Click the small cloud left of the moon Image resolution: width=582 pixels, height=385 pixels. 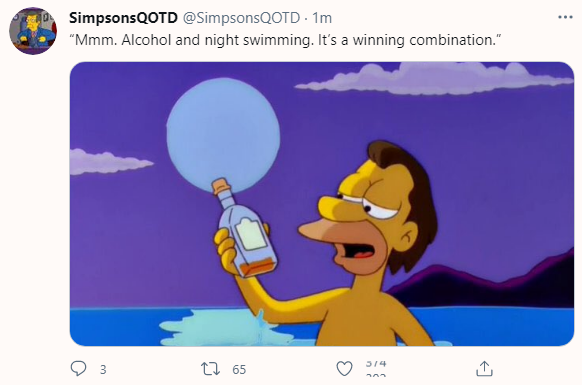tap(109, 161)
